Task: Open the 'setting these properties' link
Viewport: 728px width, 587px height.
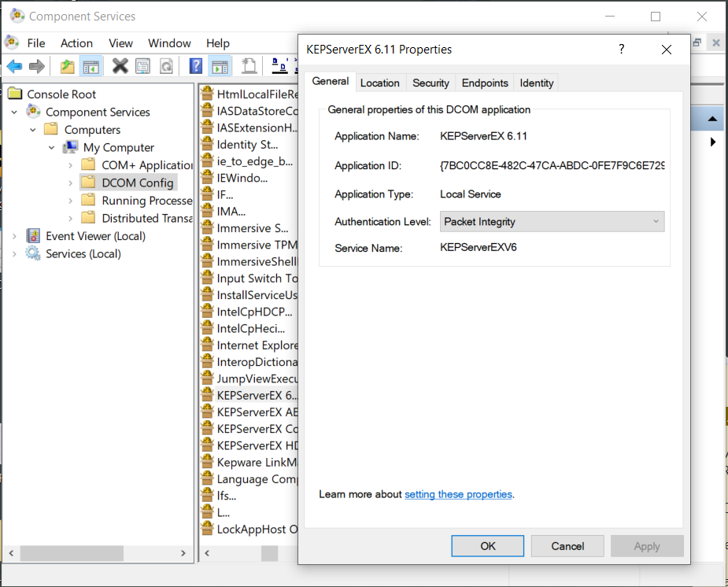Action: [458, 494]
